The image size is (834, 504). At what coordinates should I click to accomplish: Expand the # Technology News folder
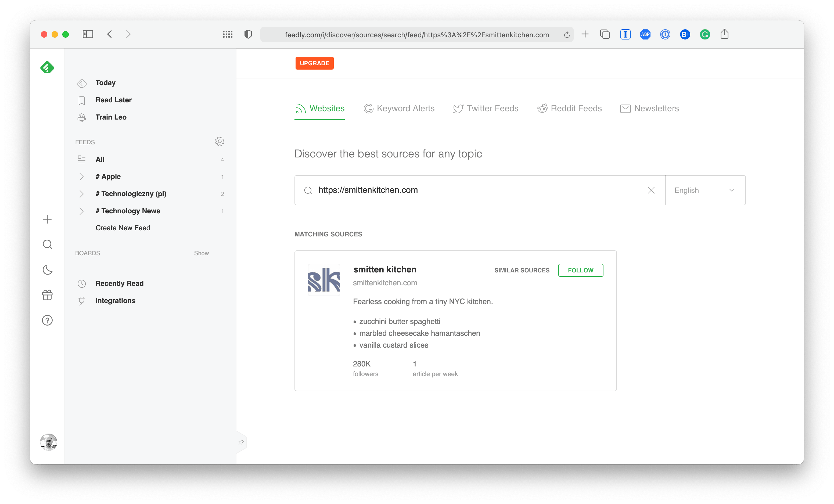tap(82, 211)
